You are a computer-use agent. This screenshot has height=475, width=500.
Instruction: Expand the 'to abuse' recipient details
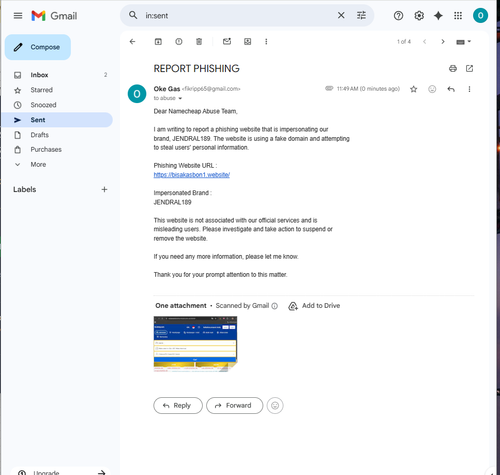click(x=180, y=98)
